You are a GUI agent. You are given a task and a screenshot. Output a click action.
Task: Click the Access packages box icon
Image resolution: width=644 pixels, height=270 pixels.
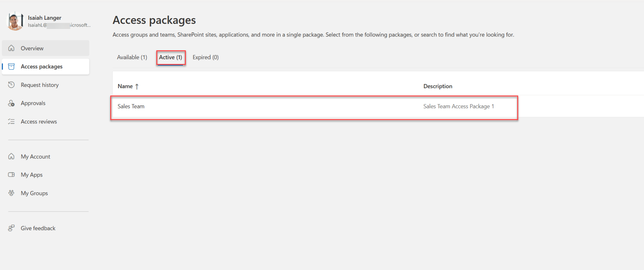pos(12,66)
